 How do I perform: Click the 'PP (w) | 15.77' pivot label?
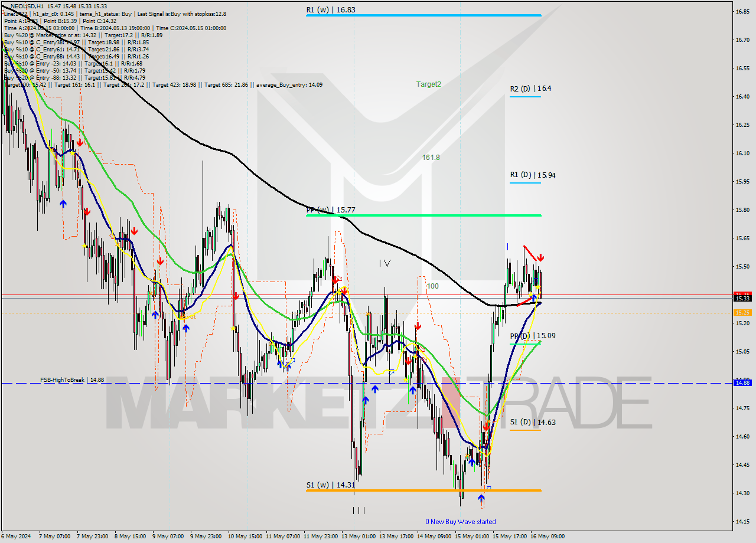click(331, 210)
